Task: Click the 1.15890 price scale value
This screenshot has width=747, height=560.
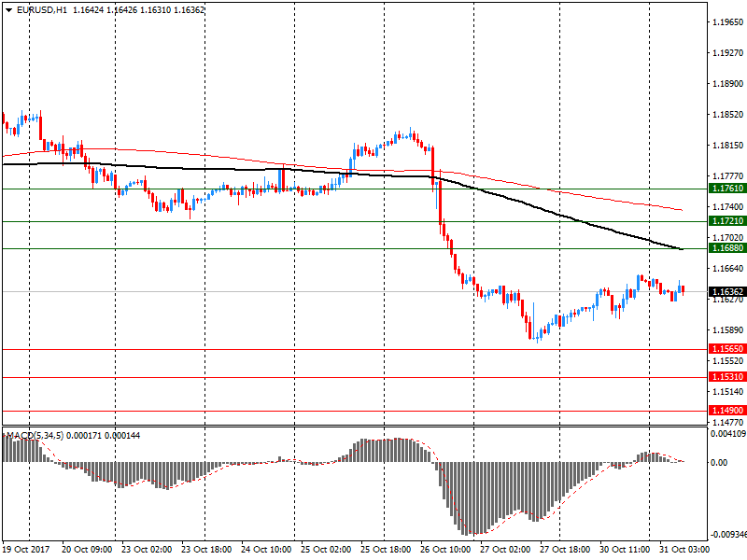Action: 728,330
